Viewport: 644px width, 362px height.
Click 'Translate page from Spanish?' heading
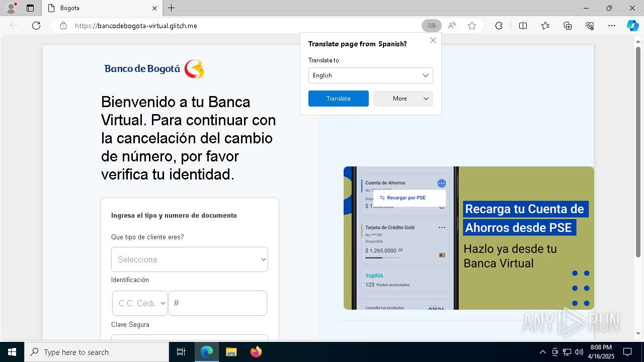(357, 44)
